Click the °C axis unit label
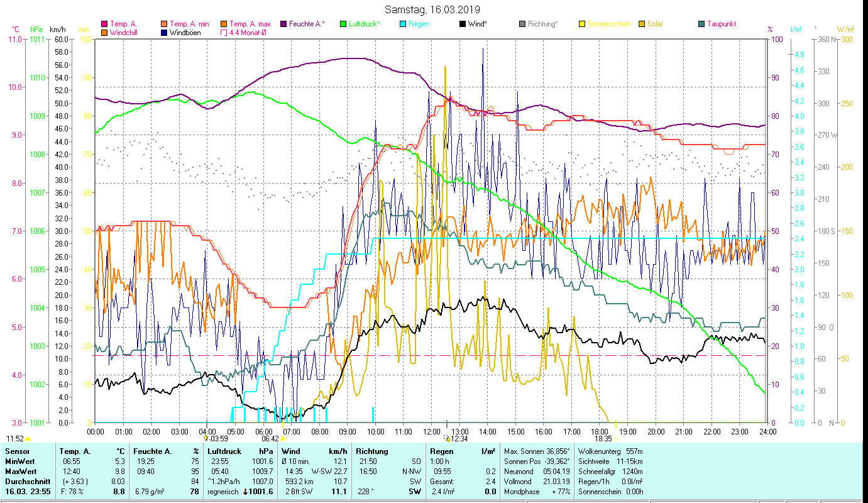 click(x=16, y=30)
